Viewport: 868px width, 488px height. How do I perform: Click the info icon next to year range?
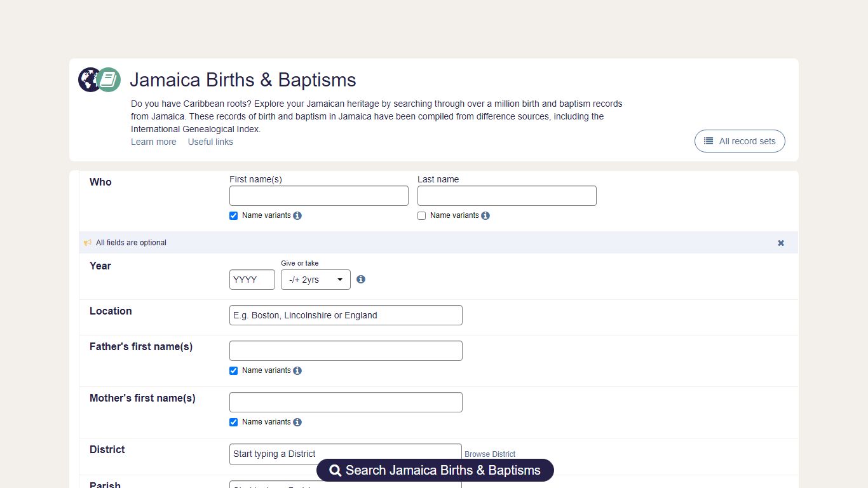361,279
